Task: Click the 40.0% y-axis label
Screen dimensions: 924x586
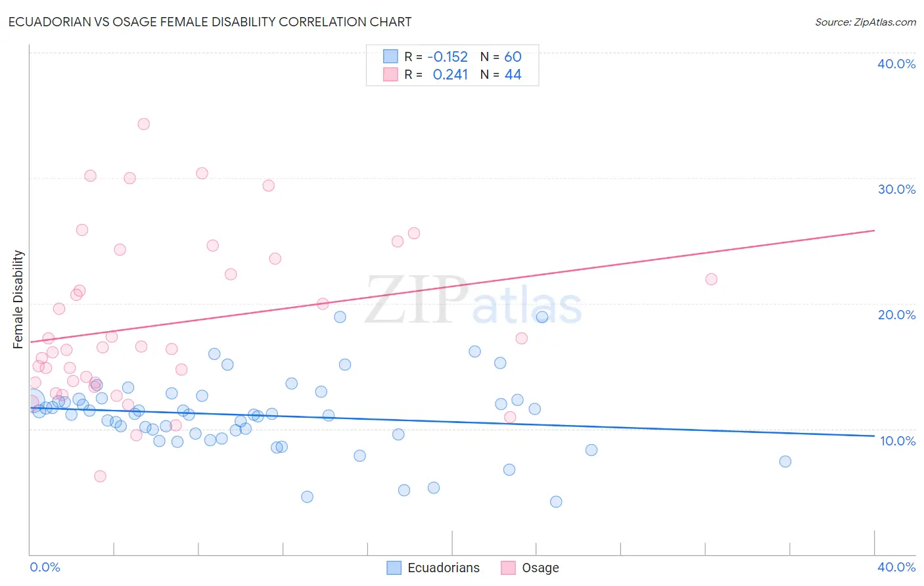Action: click(896, 64)
